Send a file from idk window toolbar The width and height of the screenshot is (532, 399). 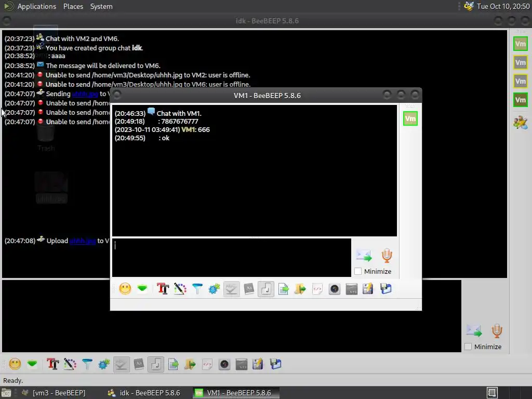tap(173, 364)
